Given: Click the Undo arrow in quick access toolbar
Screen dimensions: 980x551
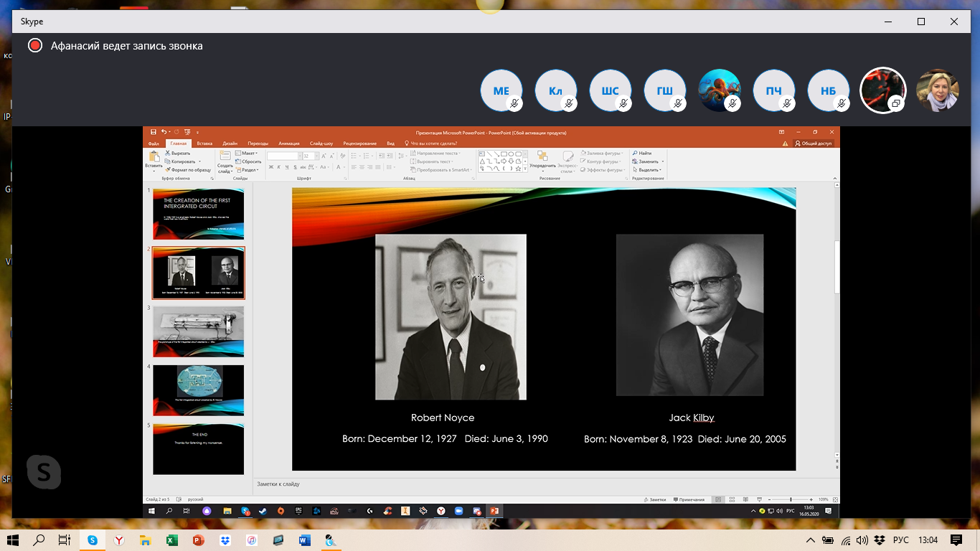Looking at the screenshot, I should pyautogui.click(x=164, y=132).
